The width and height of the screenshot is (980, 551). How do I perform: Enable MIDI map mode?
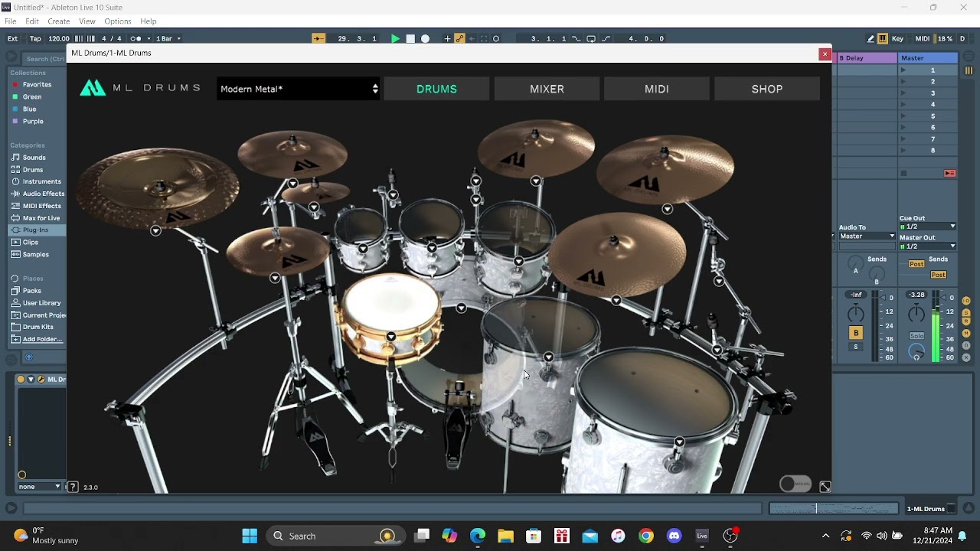pyautogui.click(x=923, y=38)
